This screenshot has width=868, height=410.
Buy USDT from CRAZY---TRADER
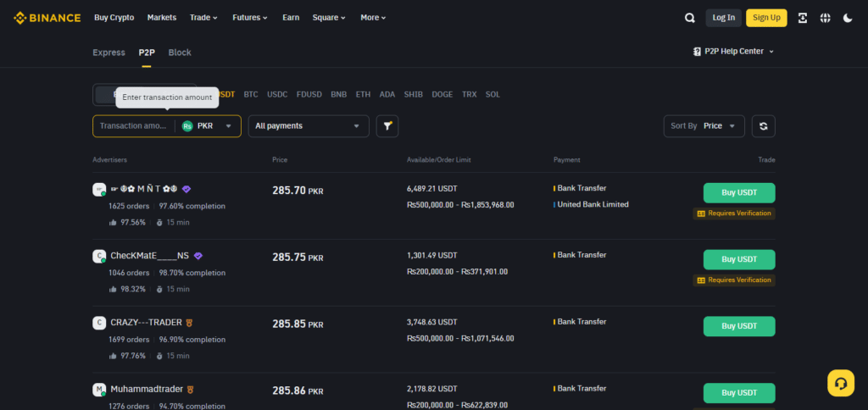739,326
